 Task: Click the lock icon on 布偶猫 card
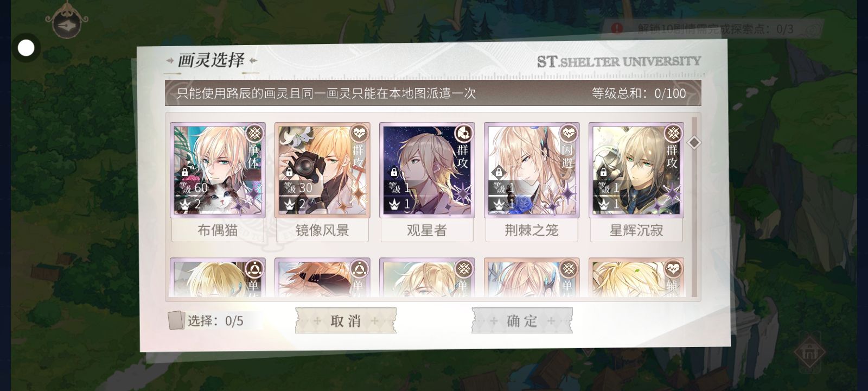click(x=184, y=172)
